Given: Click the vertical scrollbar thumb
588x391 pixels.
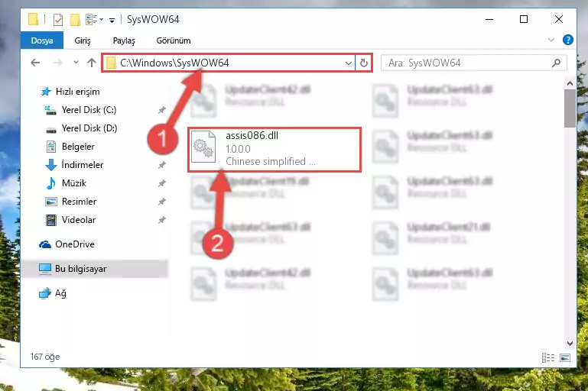Looking at the screenshot, I should pyautogui.click(x=570, y=108).
